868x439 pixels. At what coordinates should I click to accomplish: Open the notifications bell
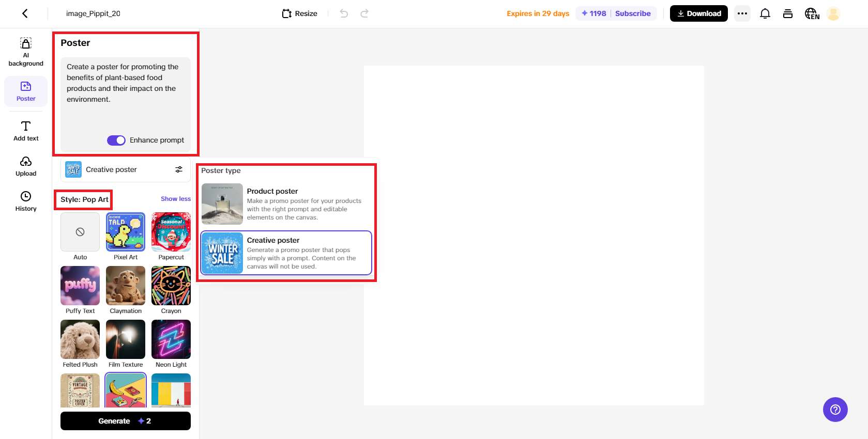(x=765, y=13)
